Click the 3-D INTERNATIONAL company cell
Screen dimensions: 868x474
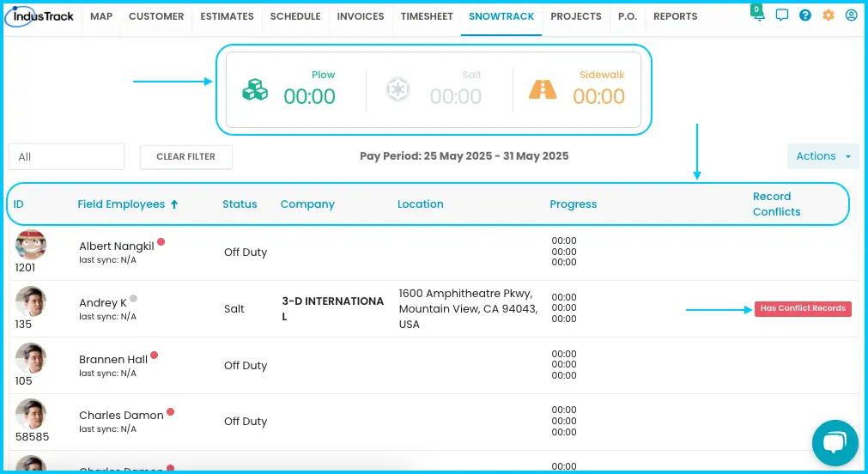333,308
